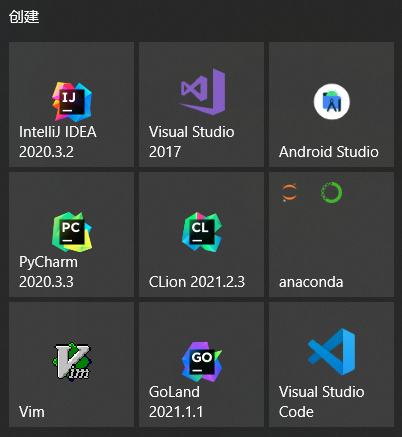Select the 创建 group header

pos(24,17)
